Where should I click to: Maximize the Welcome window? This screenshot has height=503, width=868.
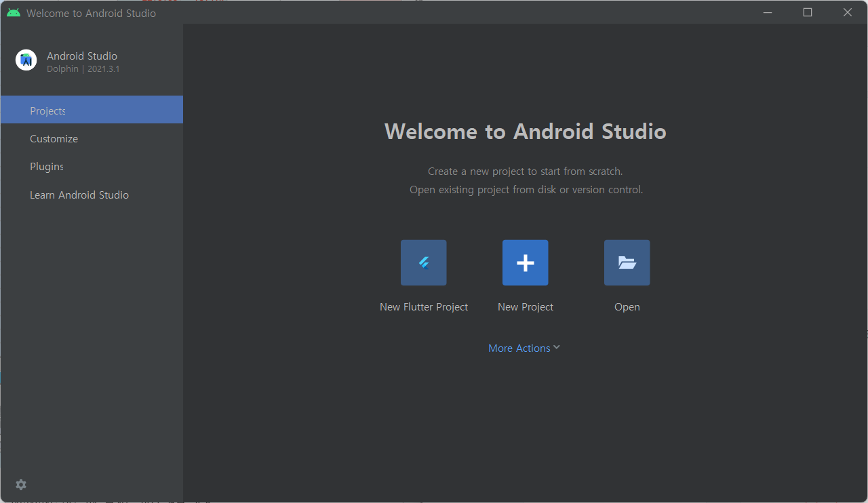point(808,12)
